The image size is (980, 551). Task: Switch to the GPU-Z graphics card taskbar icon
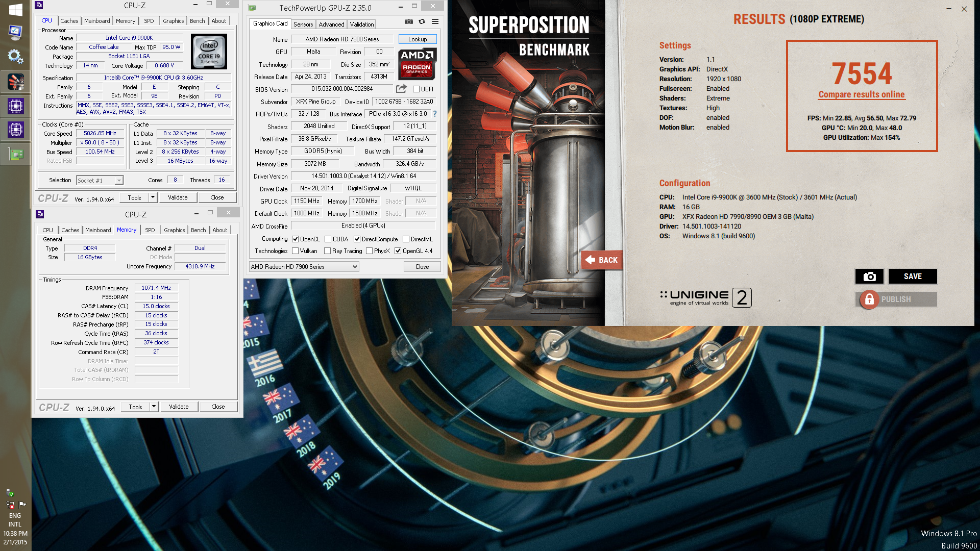[x=15, y=154]
